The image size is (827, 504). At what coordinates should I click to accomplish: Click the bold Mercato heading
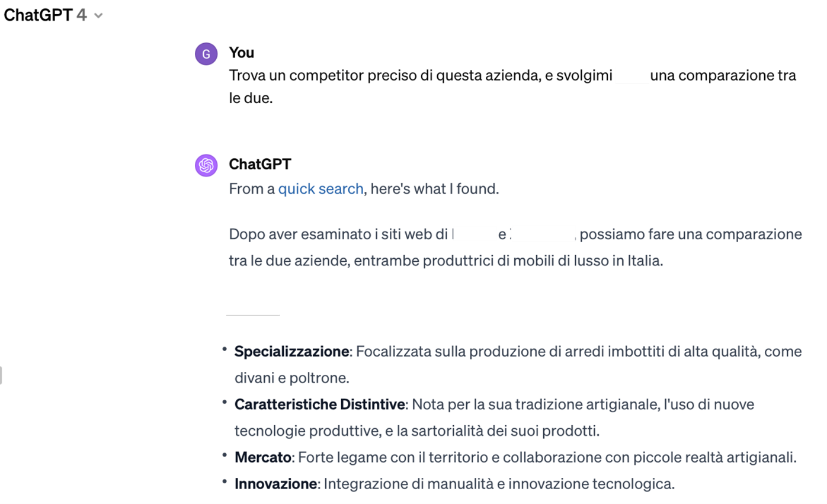pos(263,457)
